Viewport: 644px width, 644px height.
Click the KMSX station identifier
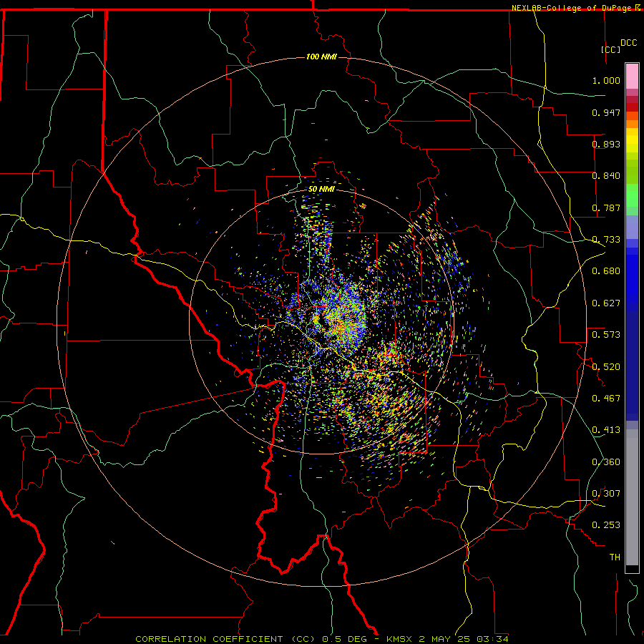pos(400,639)
